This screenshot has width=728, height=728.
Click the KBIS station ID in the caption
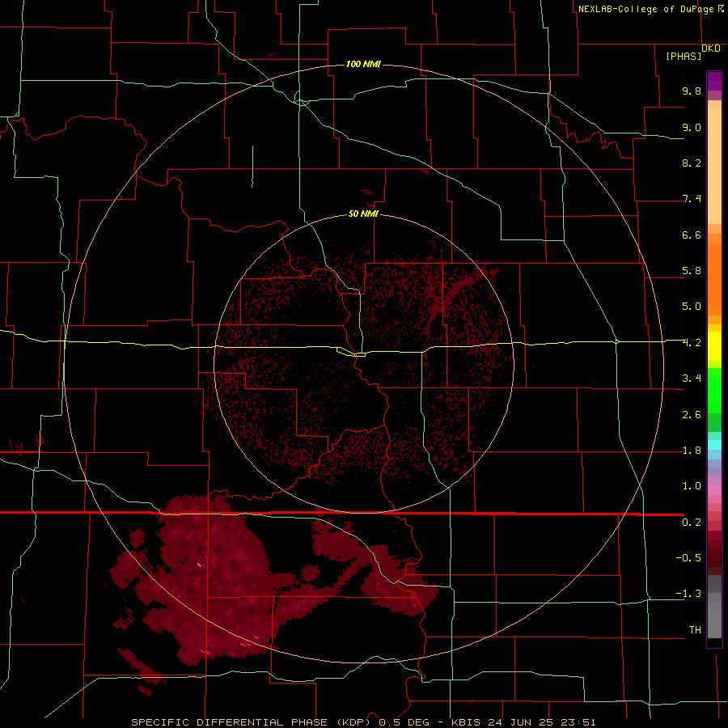[467, 722]
